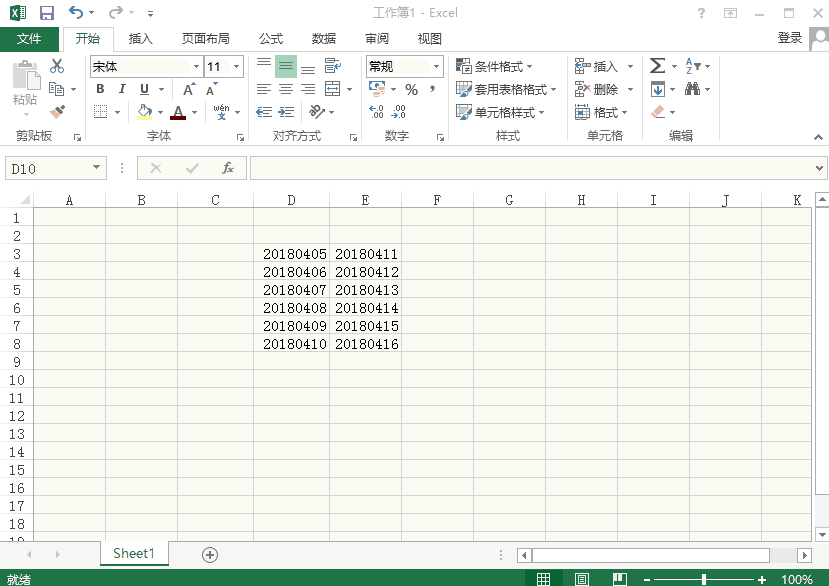829x586 pixels.
Task: Toggle Bold formatting
Action: [100, 89]
